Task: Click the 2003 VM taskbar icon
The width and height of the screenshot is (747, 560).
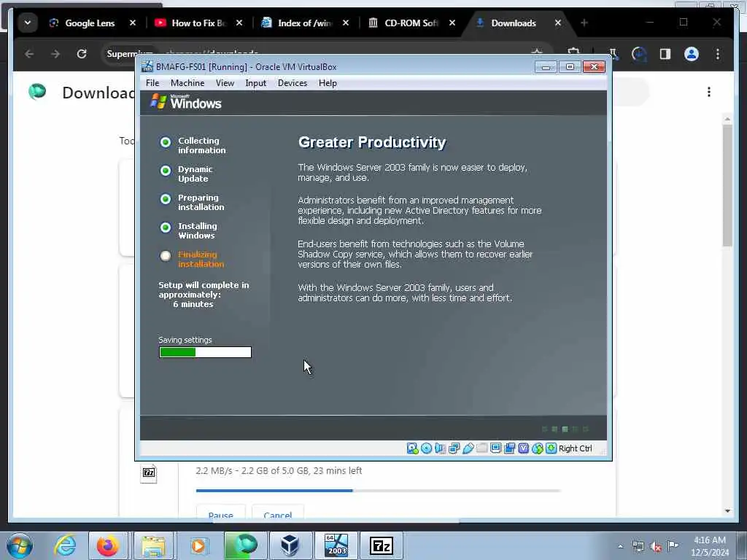Action: click(x=336, y=545)
